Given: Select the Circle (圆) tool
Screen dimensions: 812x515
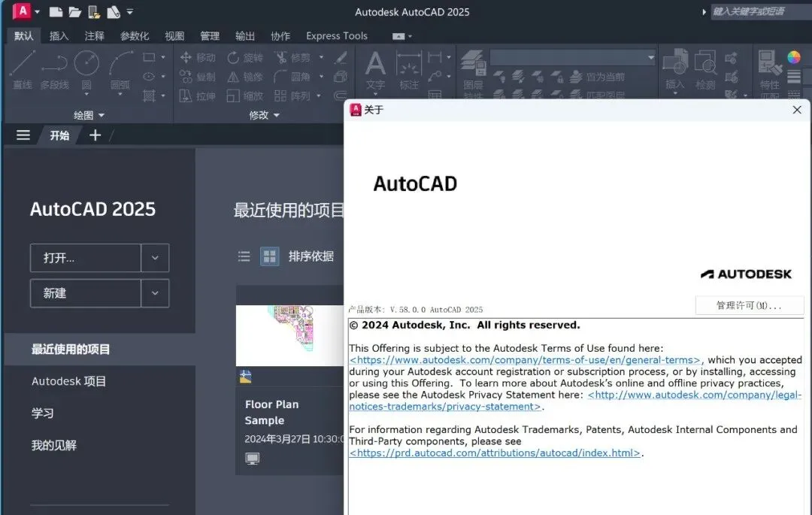Looking at the screenshot, I should tap(86, 71).
